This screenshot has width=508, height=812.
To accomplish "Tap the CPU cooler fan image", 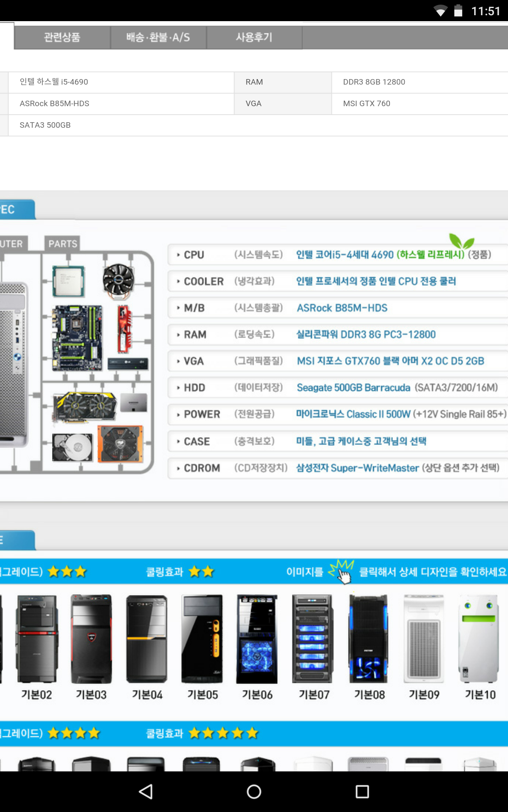I will [x=119, y=281].
